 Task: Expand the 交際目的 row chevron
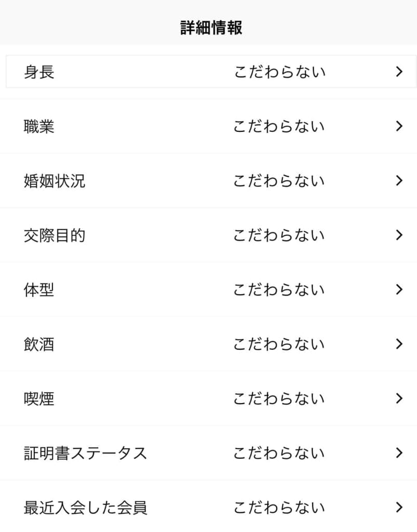click(x=399, y=235)
